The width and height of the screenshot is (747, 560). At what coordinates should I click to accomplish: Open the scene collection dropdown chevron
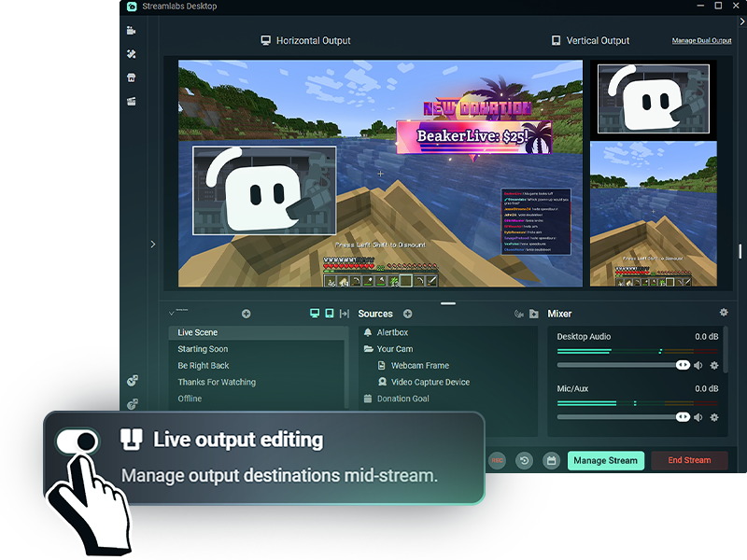[x=172, y=314]
